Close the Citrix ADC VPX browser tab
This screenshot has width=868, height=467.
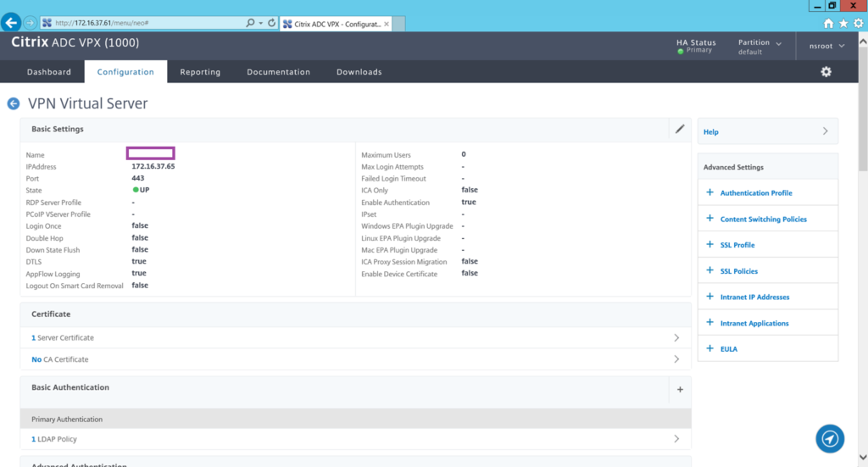coord(387,24)
